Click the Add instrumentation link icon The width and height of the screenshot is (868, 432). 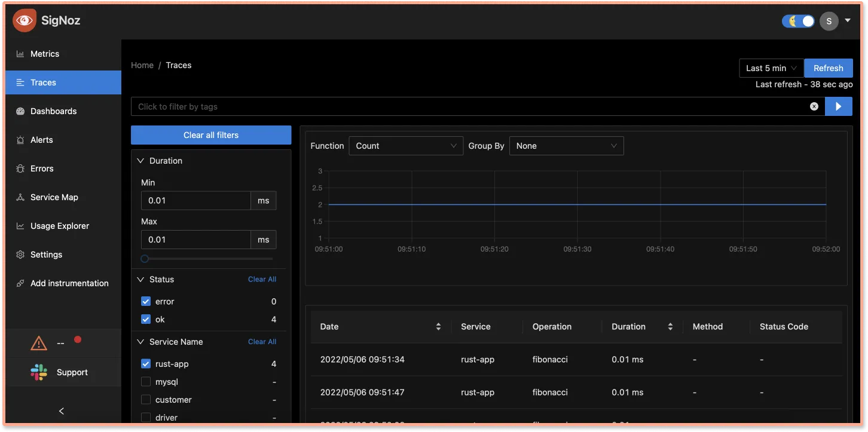point(20,283)
